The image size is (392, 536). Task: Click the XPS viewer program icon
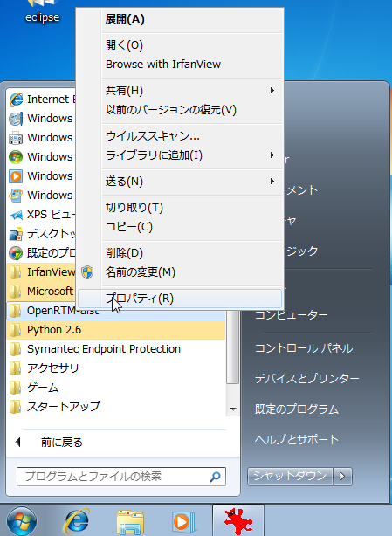[x=16, y=215]
